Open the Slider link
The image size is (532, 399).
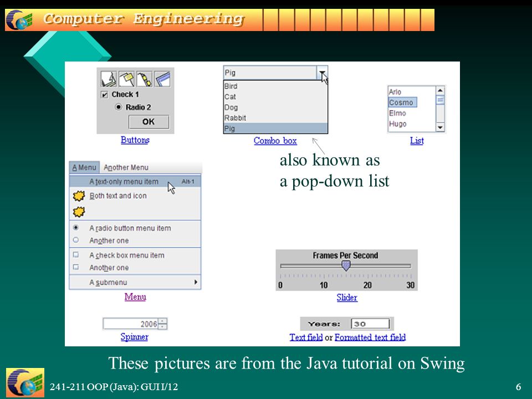click(x=347, y=297)
